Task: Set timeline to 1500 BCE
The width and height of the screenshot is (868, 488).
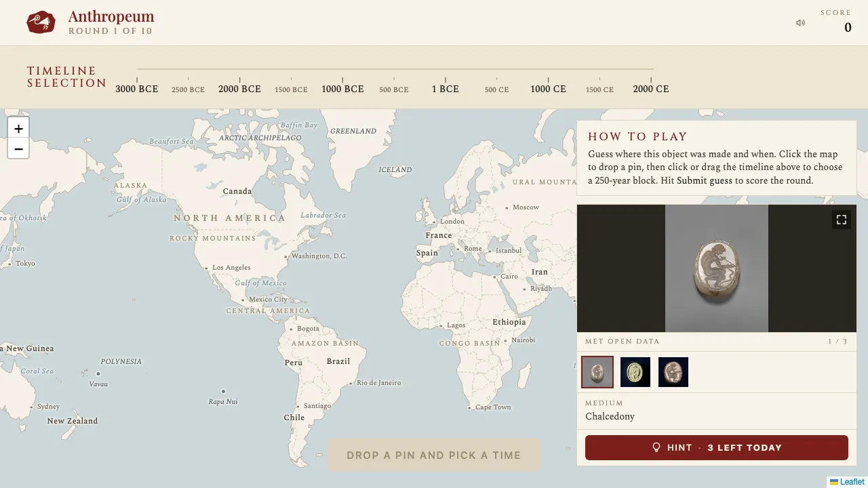Action: click(x=291, y=89)
